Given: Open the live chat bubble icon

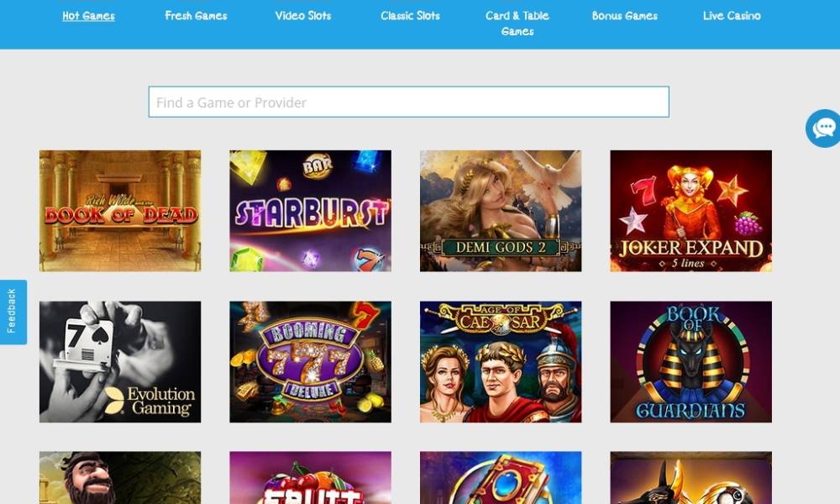Looking at the screenshot, I should click(x=823, y=129).
